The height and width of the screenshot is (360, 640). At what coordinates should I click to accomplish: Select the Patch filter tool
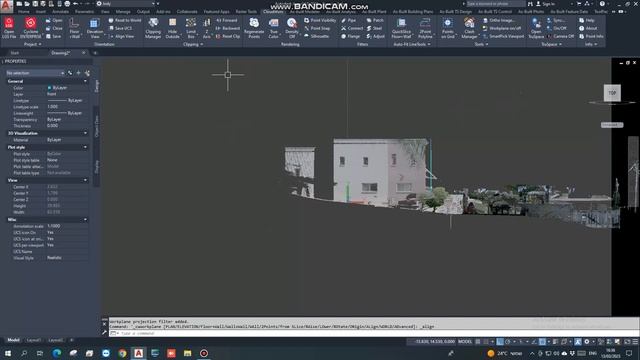pos(375,20)
